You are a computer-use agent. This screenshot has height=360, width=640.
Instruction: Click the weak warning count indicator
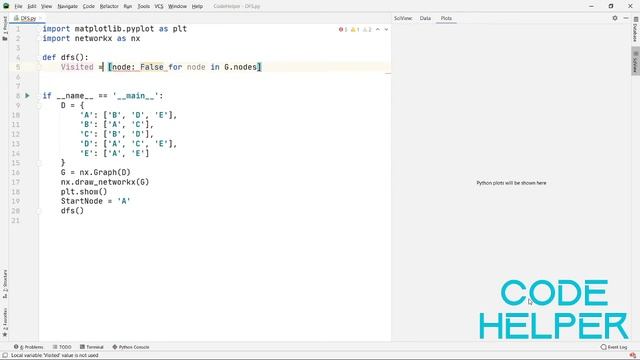367,29
